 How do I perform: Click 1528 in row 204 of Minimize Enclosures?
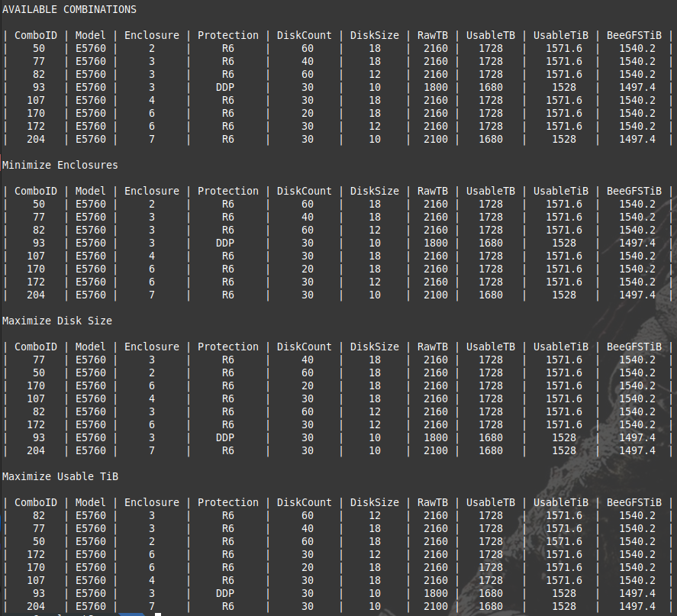(x=564, y=295)
